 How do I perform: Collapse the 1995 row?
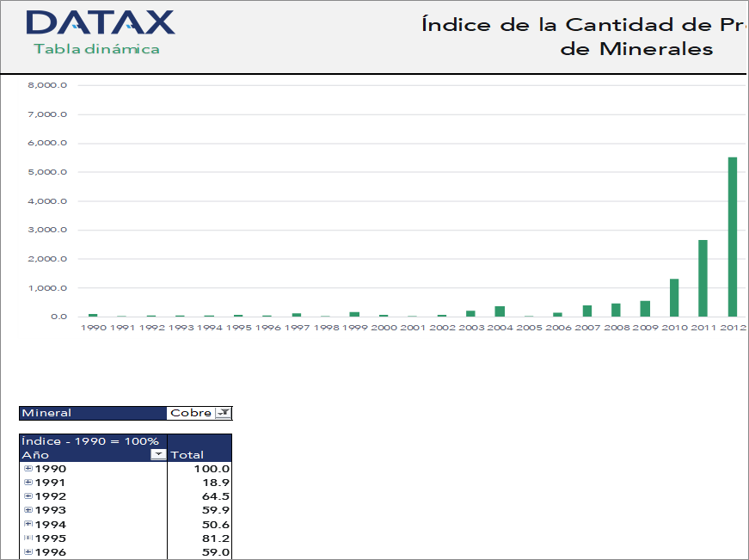click(28, 538)
